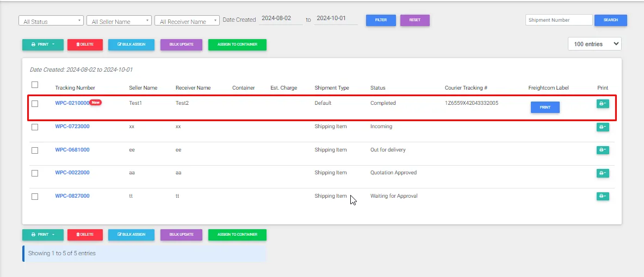
Task: Click Freightcom Label Print button
Action: pyautogui.click(x=545, y=108)
